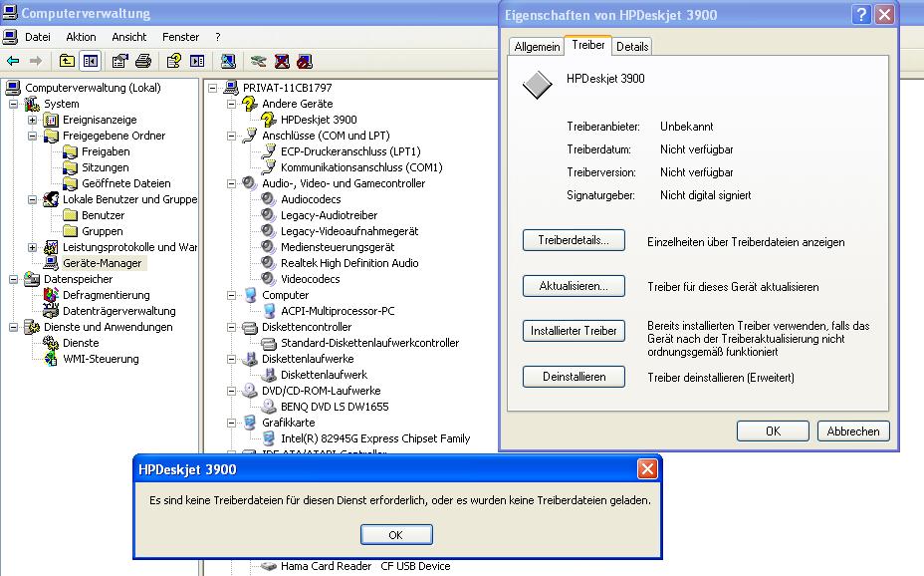Expand the Leistungsprotokolle node
This screenshot has height=576, width=924.
[x=33, y=247]
